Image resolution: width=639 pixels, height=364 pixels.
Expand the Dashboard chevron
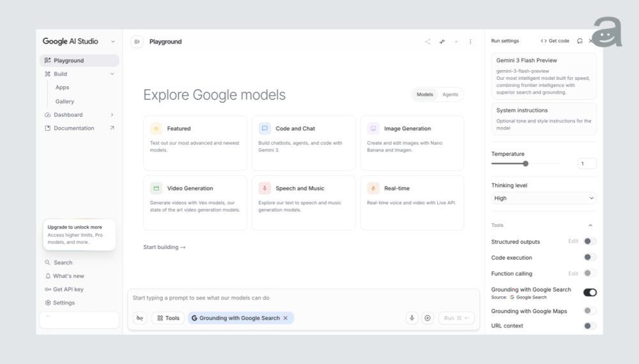(112, 115)
